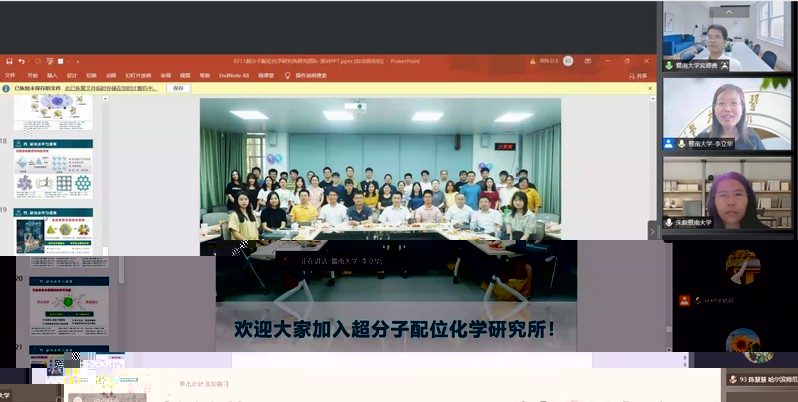The width and height of the screenshot is (798, 402).
Task: Click the sunflower avatar participant tile
Action: coord(742,344)
